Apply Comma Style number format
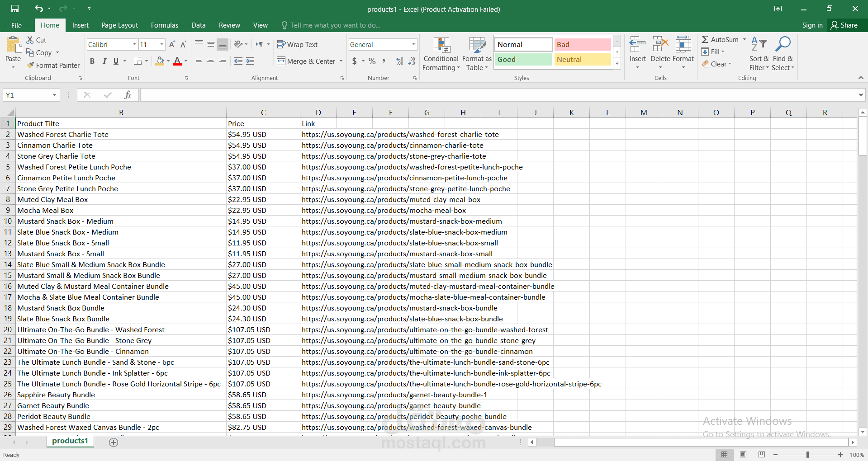 384,61
